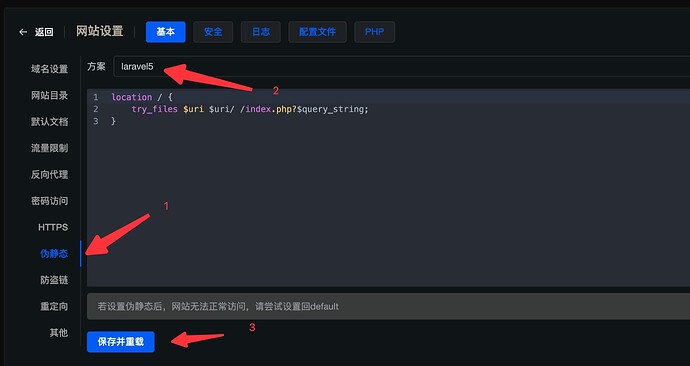The image size is (690, 366).
Task: Open the laravel5 scheme dropdown
Action: [x=401, y=67]
